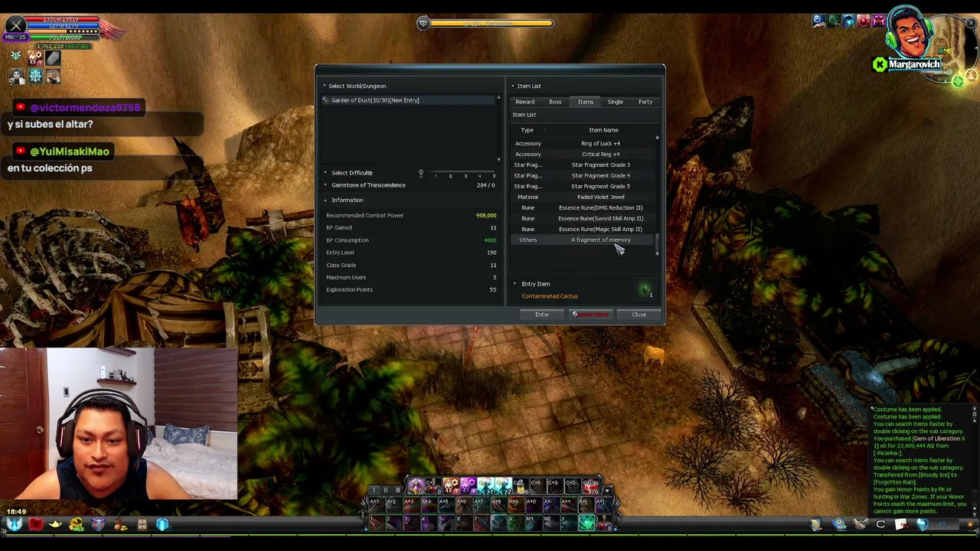
Task: Click the green highlighted skill slot
Action: coord(586,523)
